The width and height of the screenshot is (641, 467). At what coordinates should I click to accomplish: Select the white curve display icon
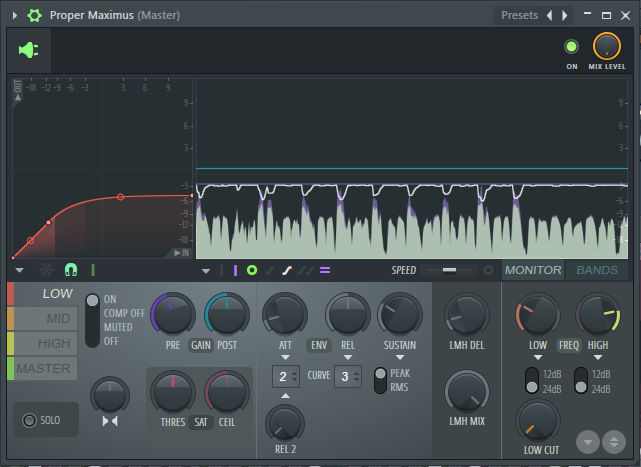click(x=287, y=270)
